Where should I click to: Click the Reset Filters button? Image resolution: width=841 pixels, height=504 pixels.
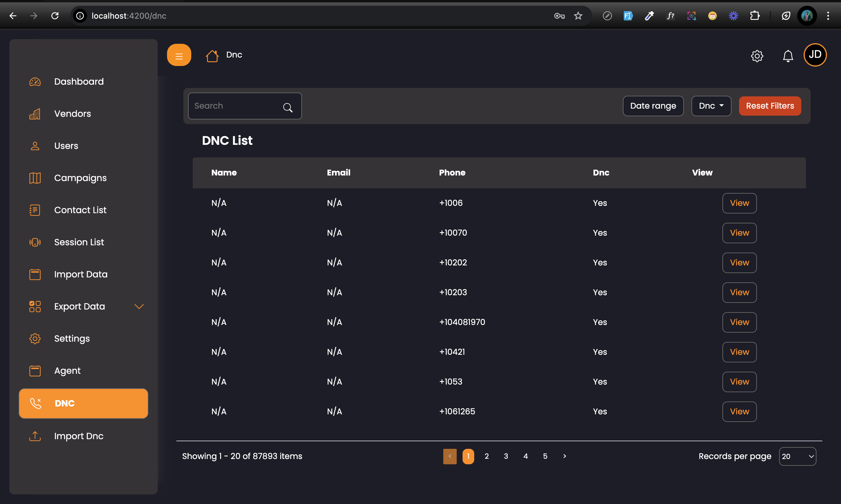pos(770,106)
